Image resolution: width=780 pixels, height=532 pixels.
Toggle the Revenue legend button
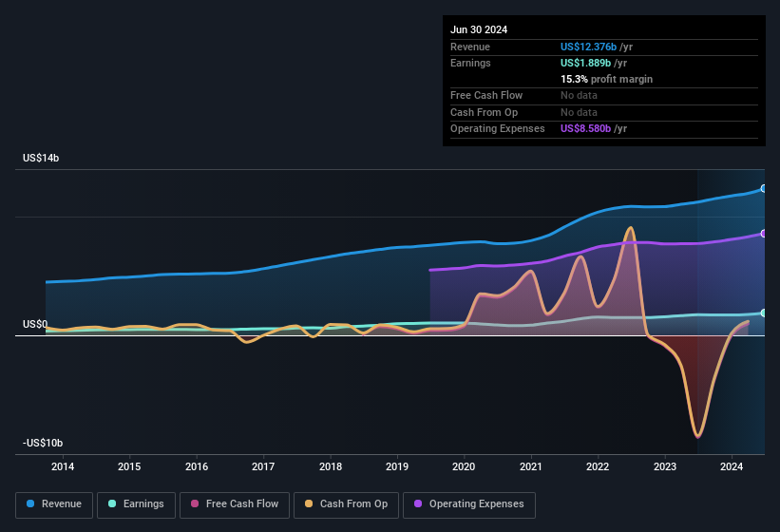click(54, 504)
